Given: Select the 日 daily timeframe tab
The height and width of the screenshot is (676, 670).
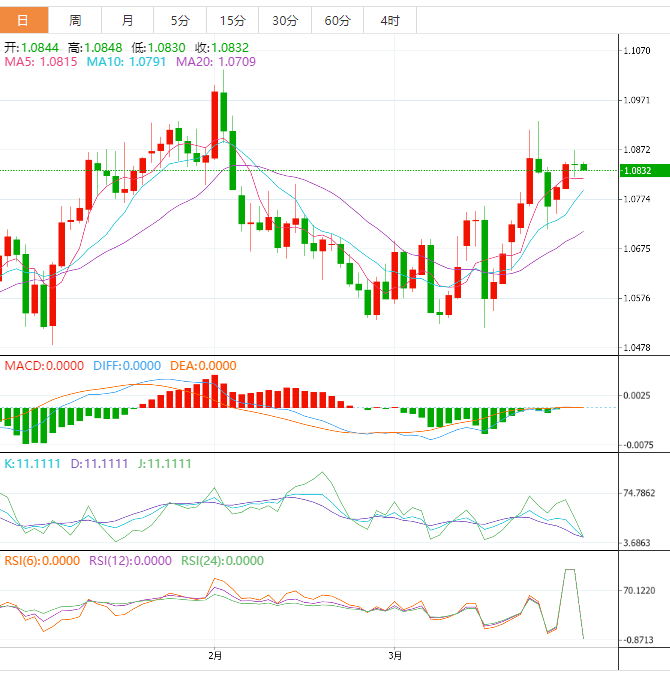Looking at the screenshot, I should 24,20.
